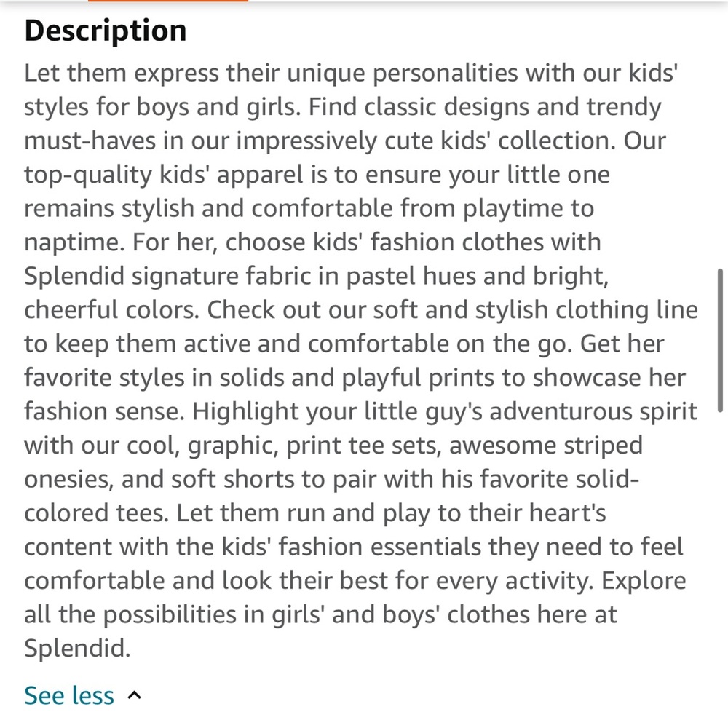Click the Description heading
Screen dimensions: 728x728
pyautogui.click(x=106, y=31)
